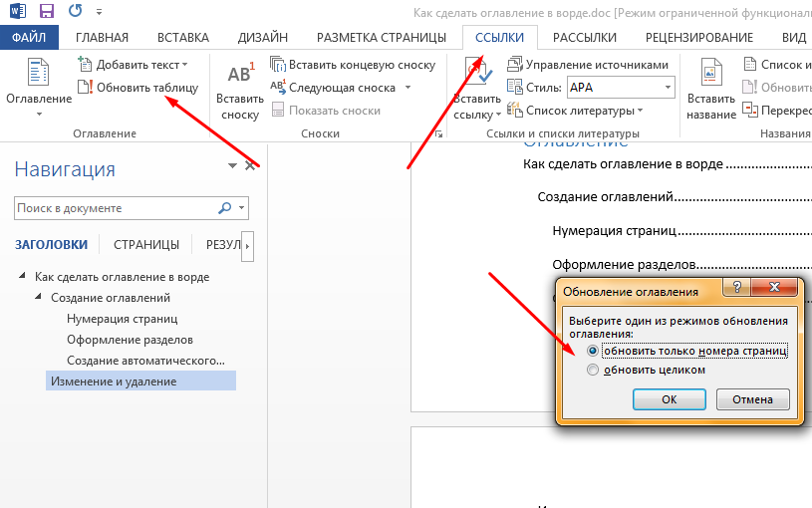Confirm the update dialog with ОК
812x508 pixels.
click(670, 399)
